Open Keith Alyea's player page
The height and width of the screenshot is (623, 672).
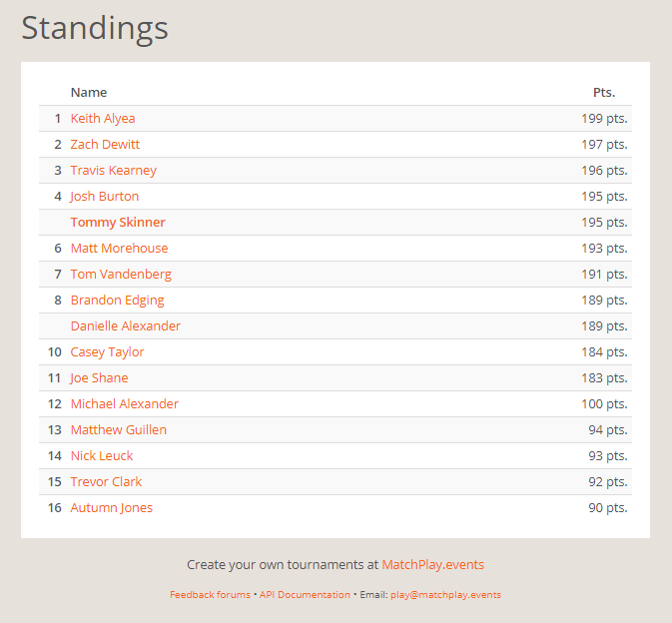[103, 119]
